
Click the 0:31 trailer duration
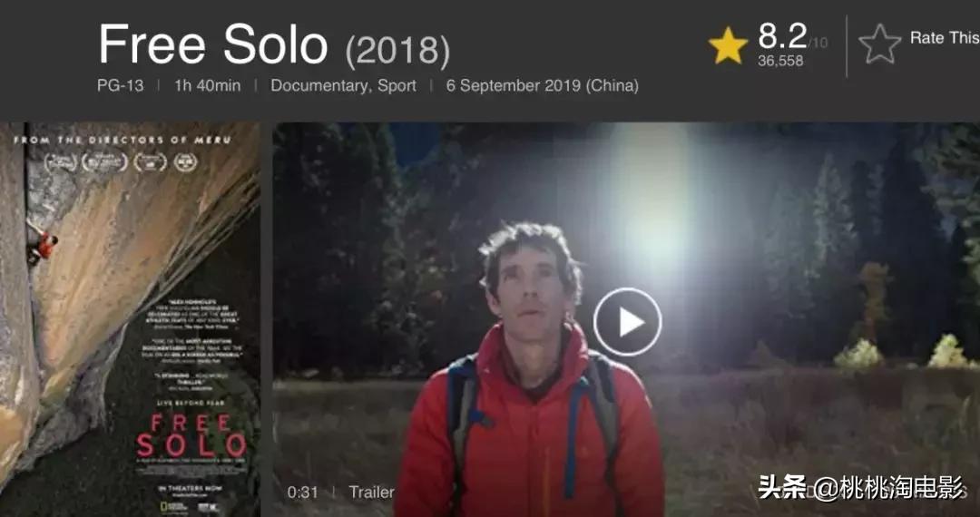click(x=302, y=492)
